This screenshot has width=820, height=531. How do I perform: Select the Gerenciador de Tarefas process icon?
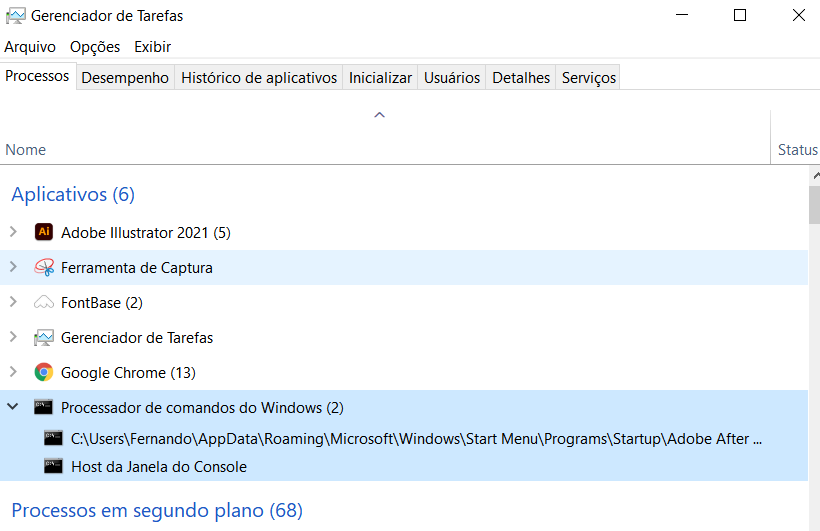coord(43,337)
